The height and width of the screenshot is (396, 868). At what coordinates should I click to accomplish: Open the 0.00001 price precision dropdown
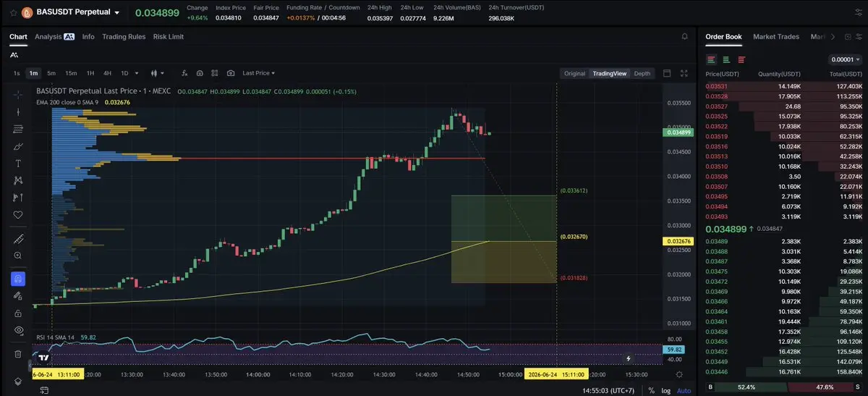tap(846, 59)
